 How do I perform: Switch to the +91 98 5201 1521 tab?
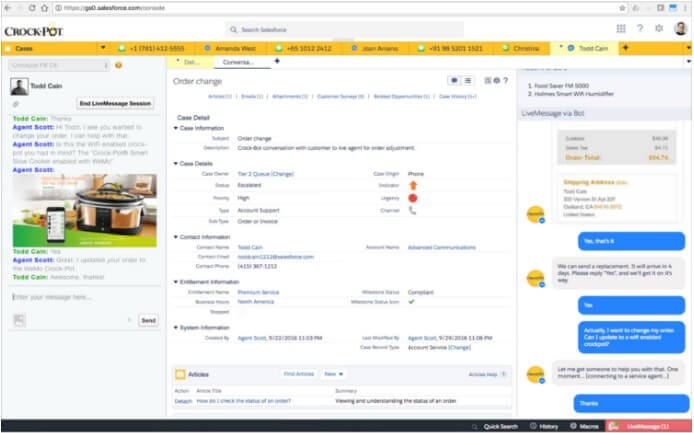pyautogui.click(x=450, y=48)
